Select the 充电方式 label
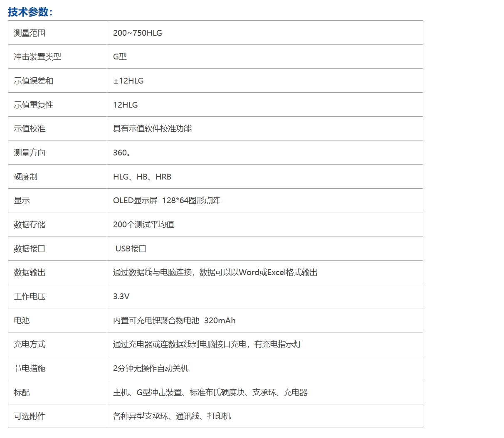The width and height of the screenshot is (504, 438). click(30, 344)
